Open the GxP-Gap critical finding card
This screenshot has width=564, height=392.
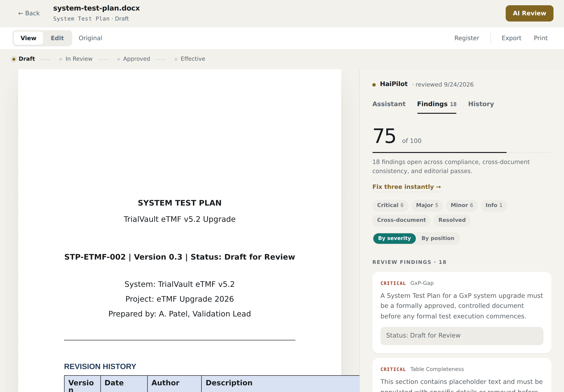pyautogui.click(x=462, y=312)
